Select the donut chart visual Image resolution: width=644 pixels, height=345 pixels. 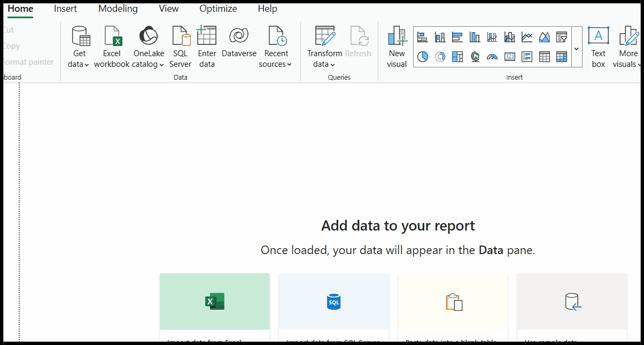point(440,56)
